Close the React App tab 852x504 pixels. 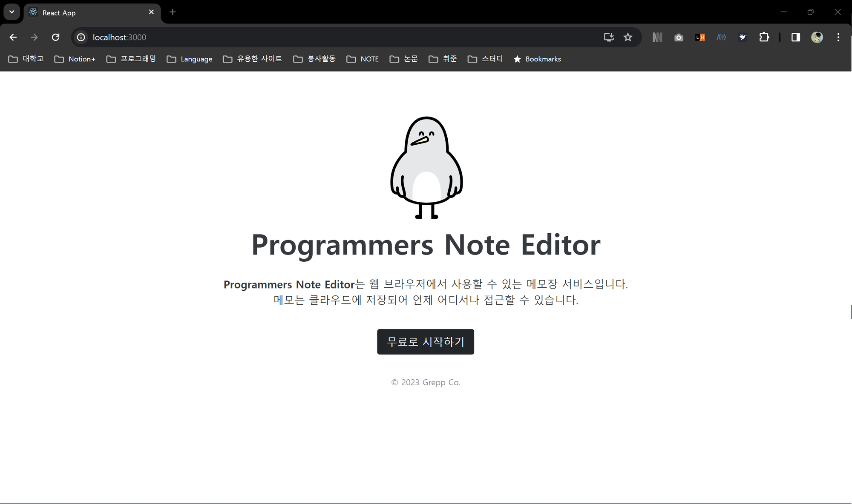point(151,12)
